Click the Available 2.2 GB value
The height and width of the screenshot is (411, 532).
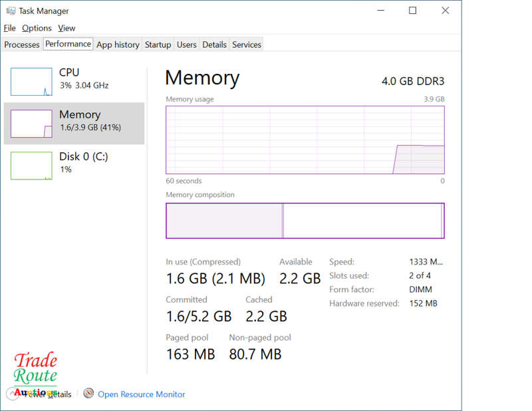(300, 279)
